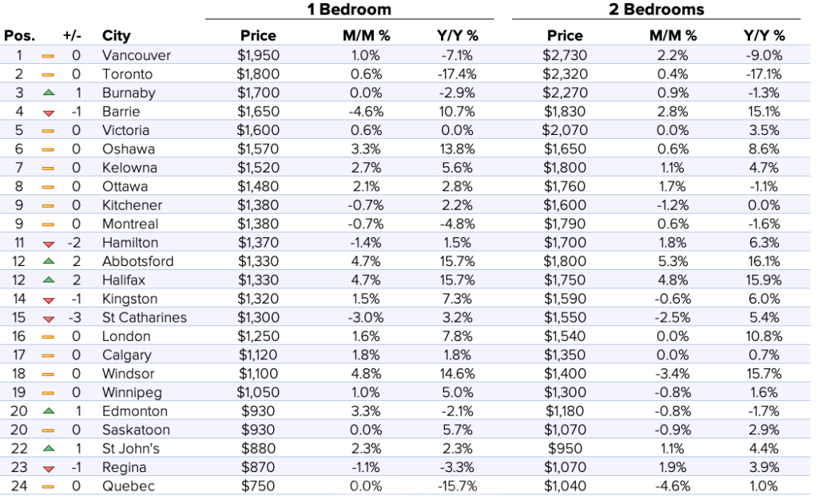
Task: Select Vancouver's $2,730 two-bedroom price cell
Action: point(565,56)
